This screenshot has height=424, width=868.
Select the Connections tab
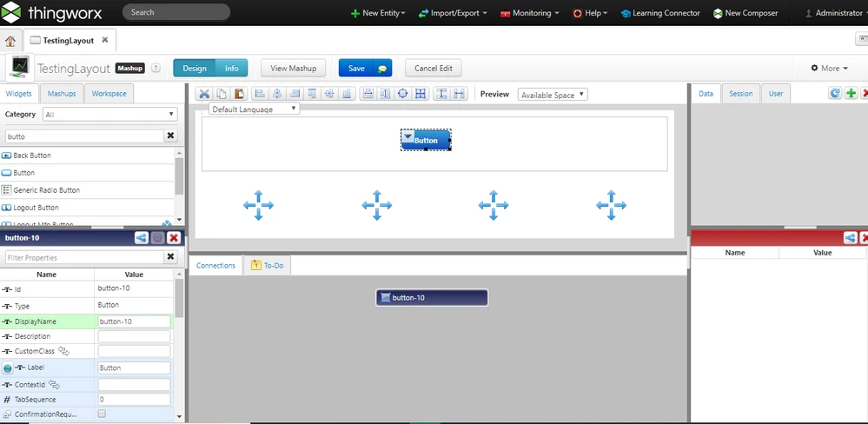tap(215, 266)
